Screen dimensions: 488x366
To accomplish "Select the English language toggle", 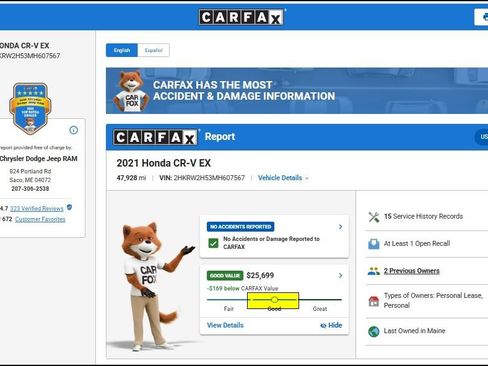I will click(122, 50).
